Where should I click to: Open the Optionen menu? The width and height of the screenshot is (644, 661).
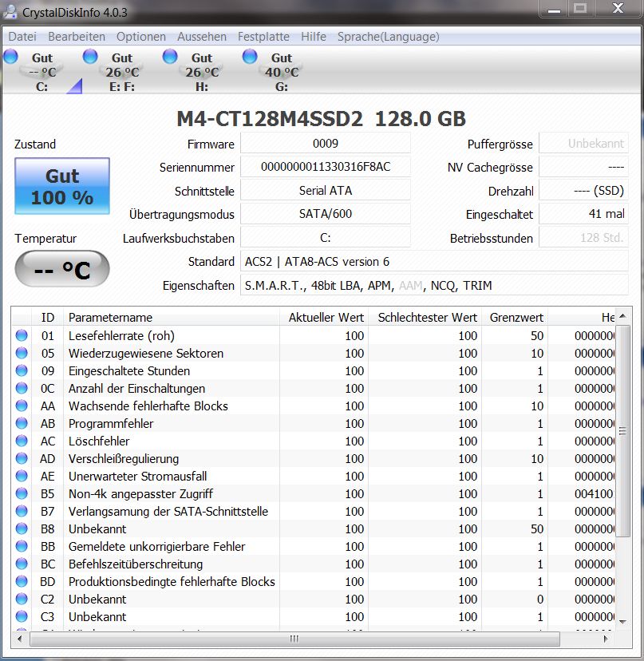pyautogui.click(x=141, y=37)
